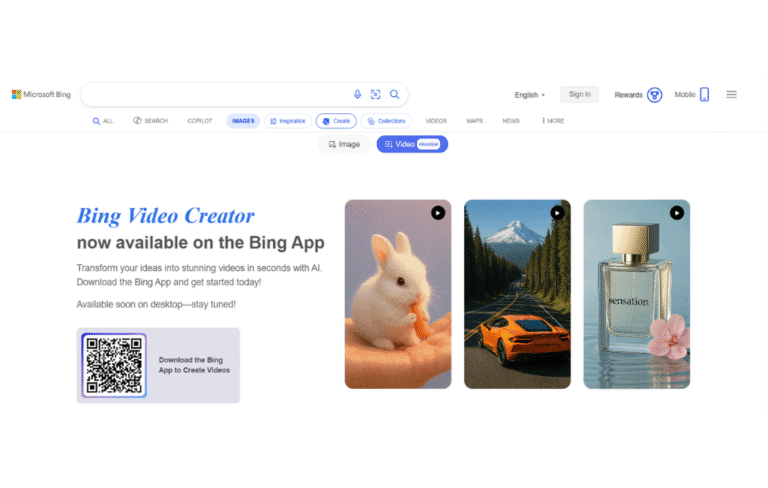The image size is (768, 488).
Task: Switch to Image creation mode
Action: tap(343, 144)
